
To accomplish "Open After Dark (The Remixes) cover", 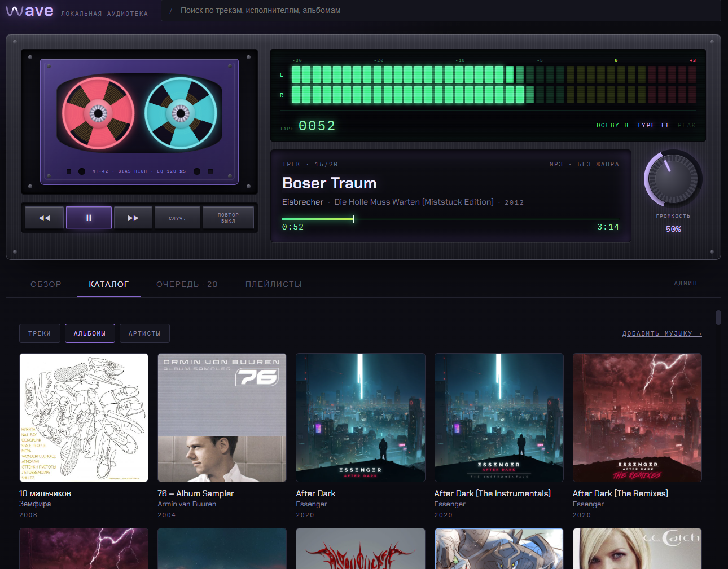I will 637,417.
